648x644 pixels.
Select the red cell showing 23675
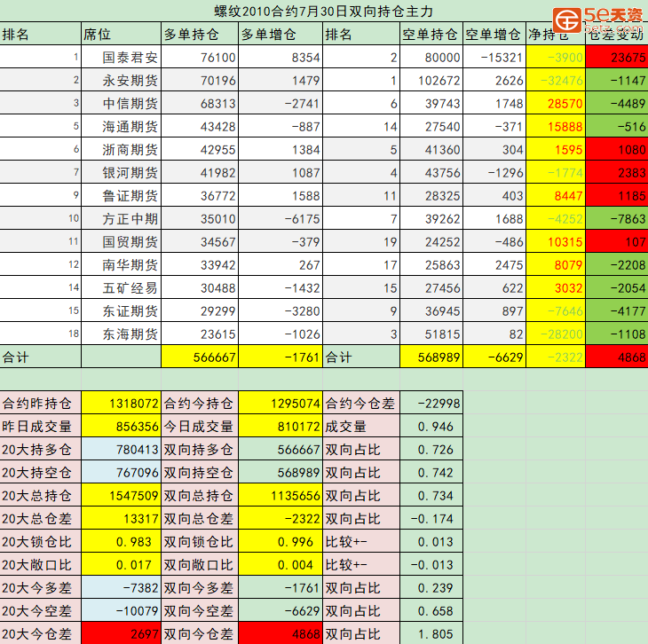[616, 58]
